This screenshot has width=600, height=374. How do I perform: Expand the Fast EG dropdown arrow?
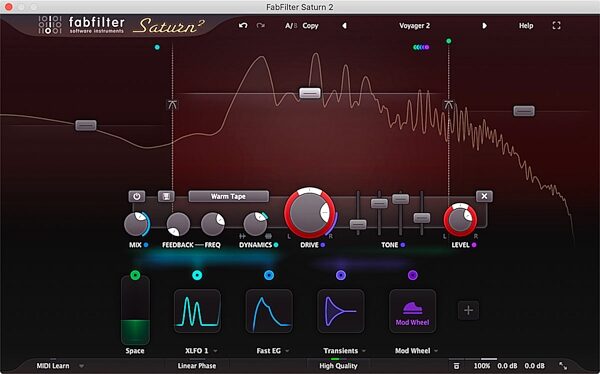coord(287,351)
